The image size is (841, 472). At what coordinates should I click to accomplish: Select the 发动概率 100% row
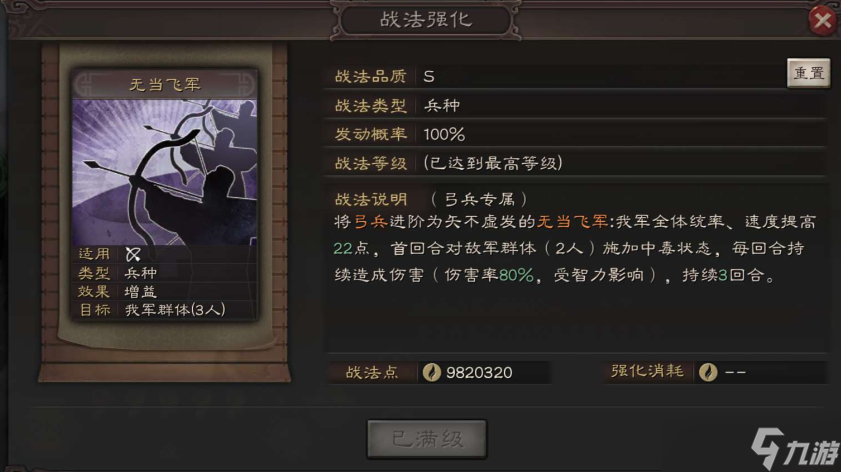pyautogui.click(x=577, y=134)
